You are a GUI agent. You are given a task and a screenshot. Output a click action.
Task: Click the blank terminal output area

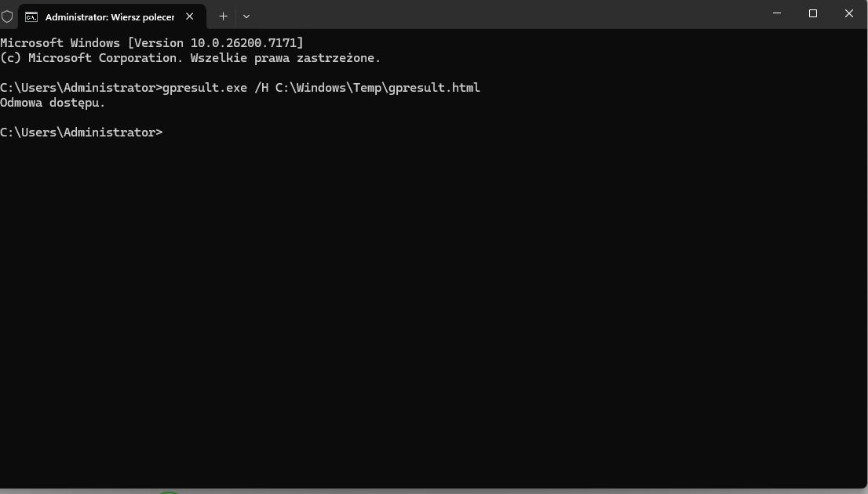tap(432, 314)
